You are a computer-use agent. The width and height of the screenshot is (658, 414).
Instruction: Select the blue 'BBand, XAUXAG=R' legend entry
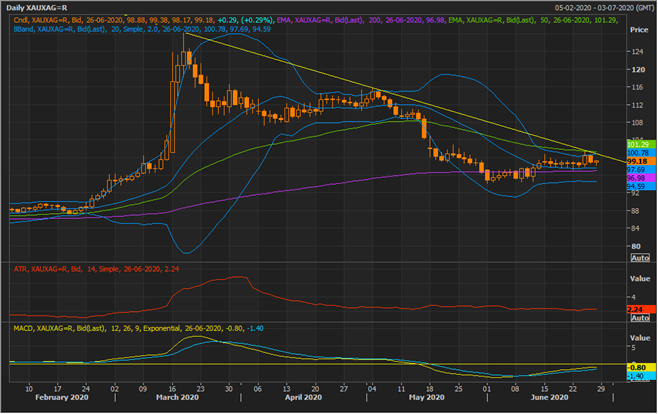coord(142,29)
